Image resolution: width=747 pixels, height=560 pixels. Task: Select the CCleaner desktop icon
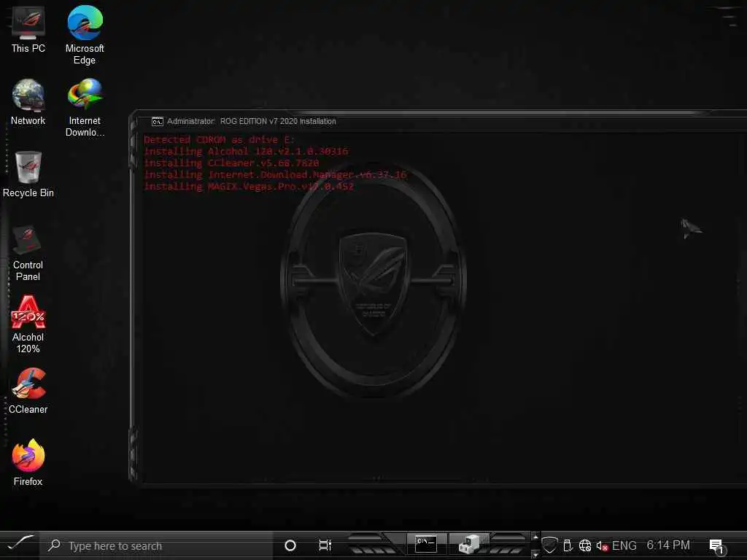[x=28, y=391]
